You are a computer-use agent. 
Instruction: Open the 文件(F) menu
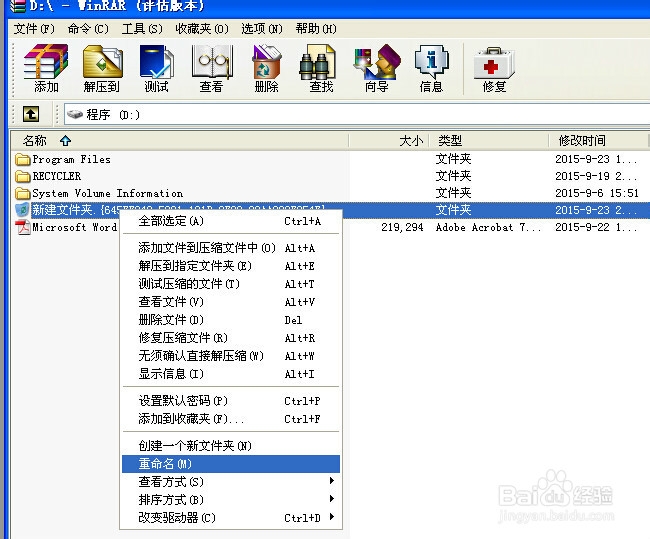34,29
